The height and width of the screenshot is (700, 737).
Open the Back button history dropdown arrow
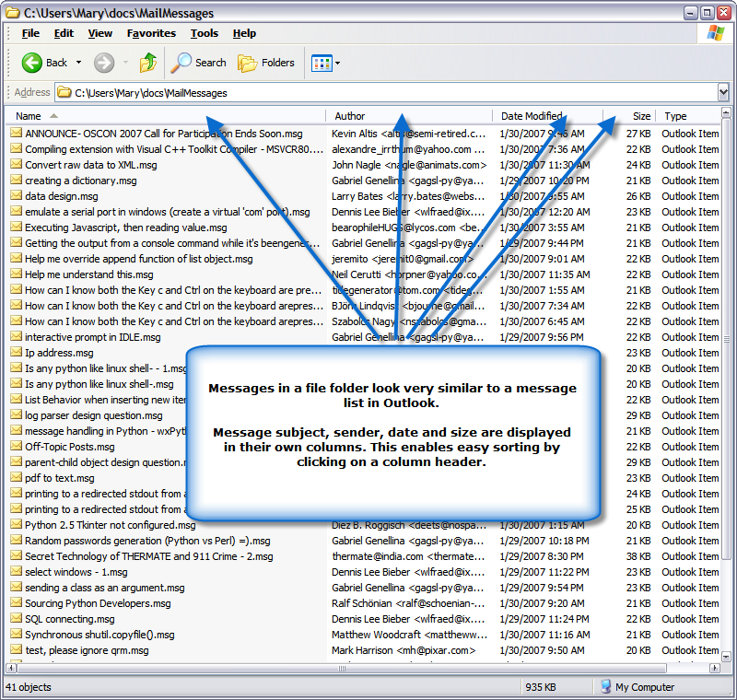78,63
